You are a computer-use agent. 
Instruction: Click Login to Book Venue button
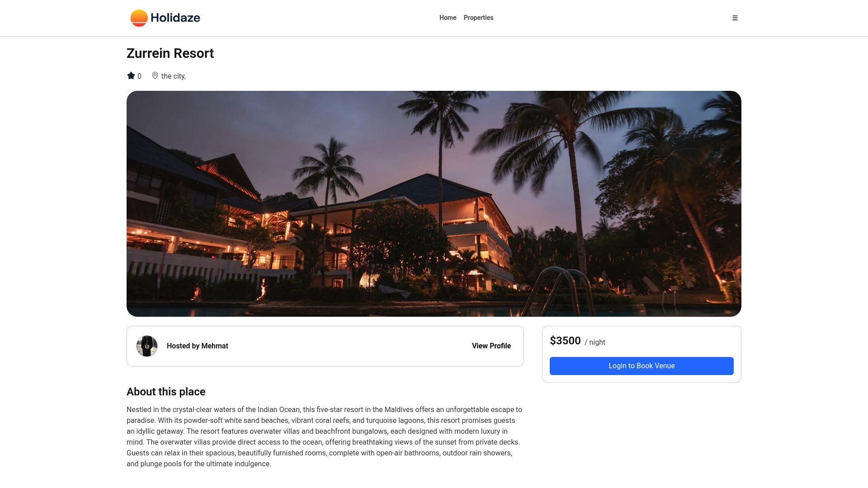click(642, 366)
